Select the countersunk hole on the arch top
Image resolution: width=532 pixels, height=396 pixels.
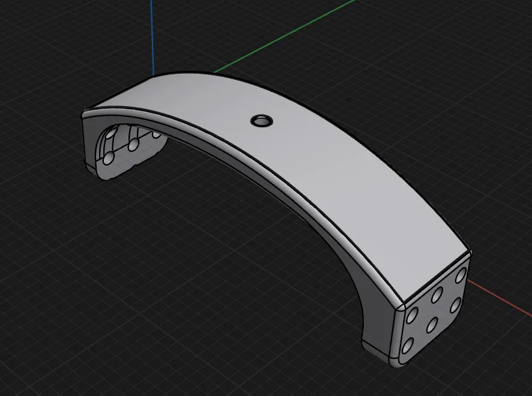262,121
